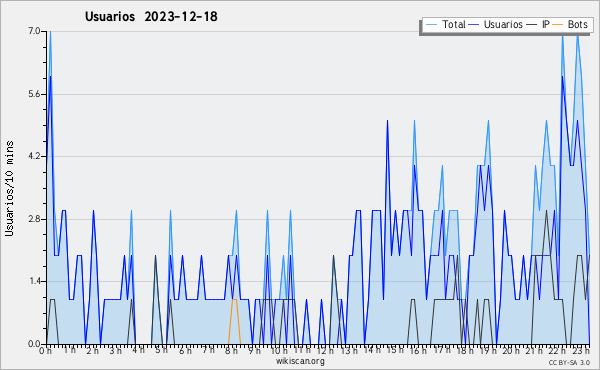Click the orange Bots peak near 8 h
Viewport: 600px width, 370px height.
(x=234, y=300)
